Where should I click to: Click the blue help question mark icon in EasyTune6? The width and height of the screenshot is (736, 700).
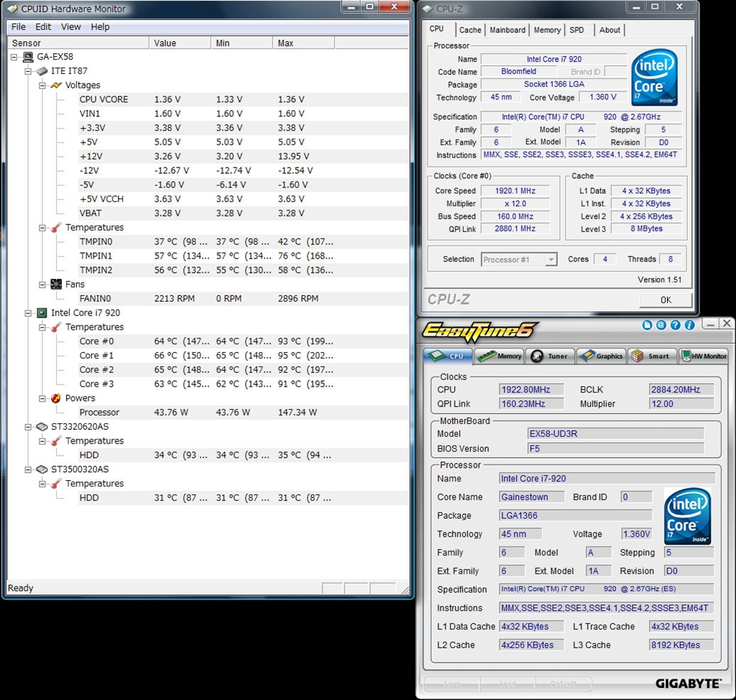[675, 326]
